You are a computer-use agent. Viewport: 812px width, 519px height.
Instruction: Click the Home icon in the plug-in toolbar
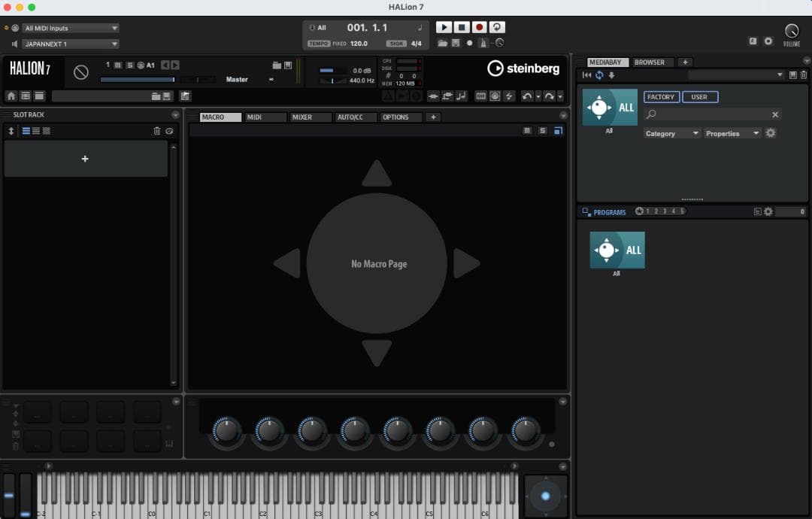point(11,96)
